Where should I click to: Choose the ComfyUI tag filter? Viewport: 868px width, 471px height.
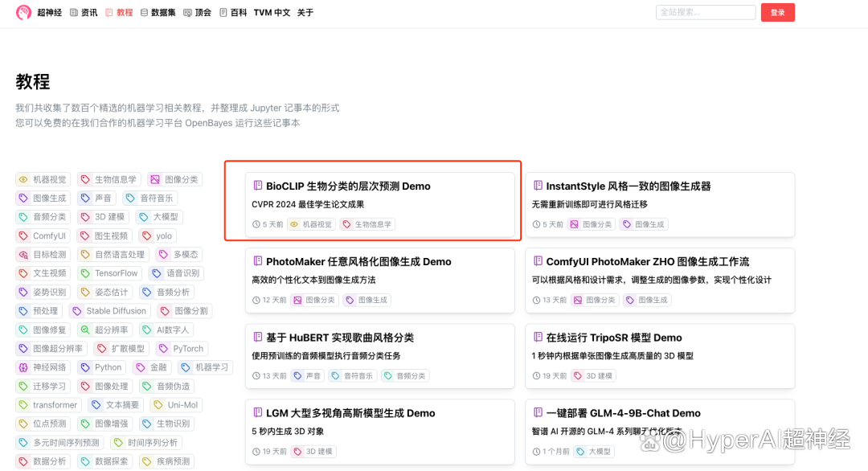point(42,236)
